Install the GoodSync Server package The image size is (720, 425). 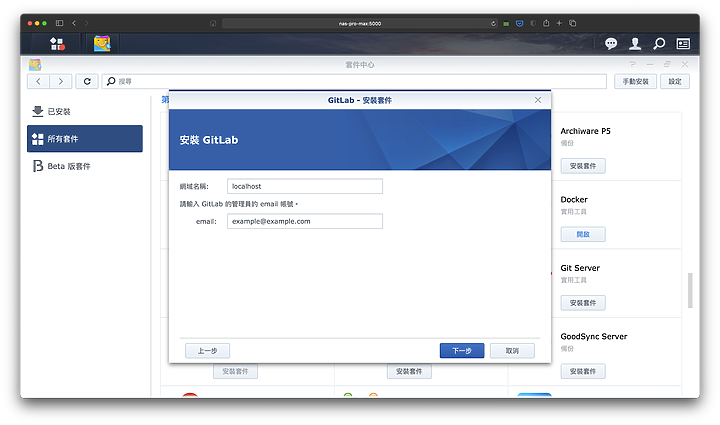[583, 371]
